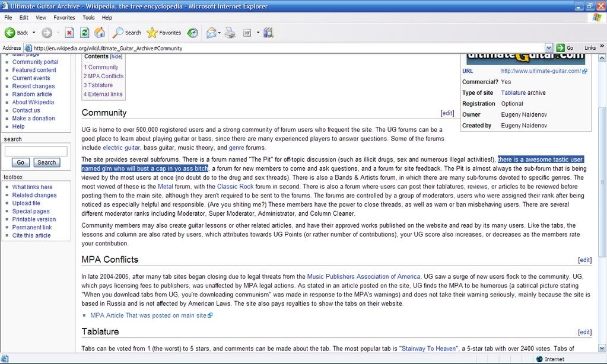This screenshot has height=364, width=607.
Task: Open the Contact us link
Action: tap(26, 110)
